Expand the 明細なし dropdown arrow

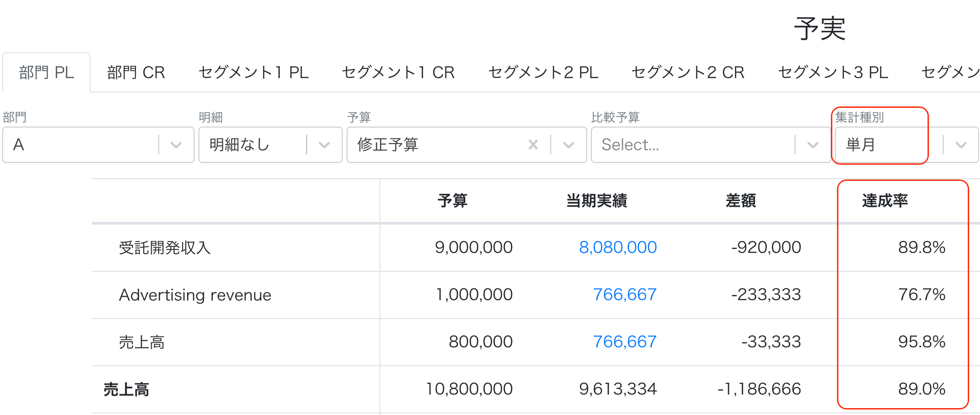coord(324,145)
